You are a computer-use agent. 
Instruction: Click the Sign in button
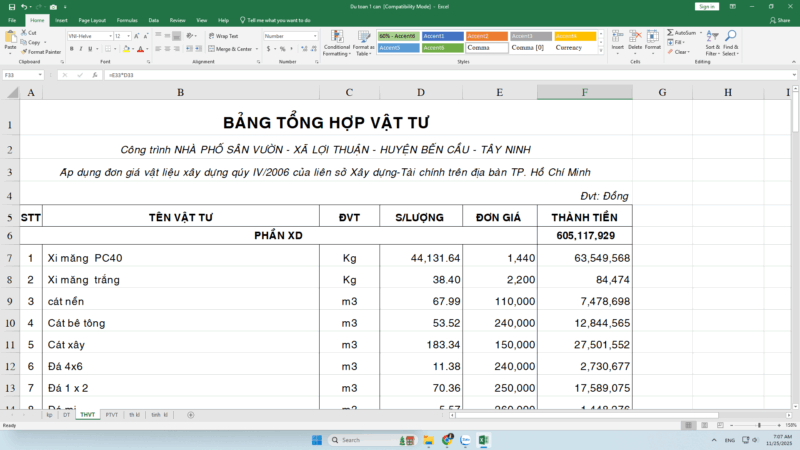click(x=707, y=6)
